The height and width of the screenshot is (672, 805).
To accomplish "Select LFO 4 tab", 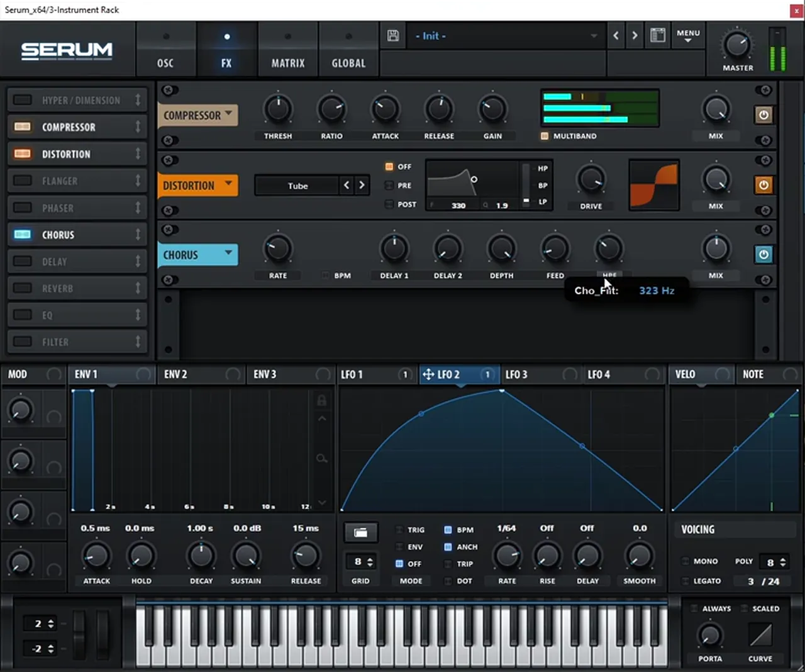I will 599,374.
